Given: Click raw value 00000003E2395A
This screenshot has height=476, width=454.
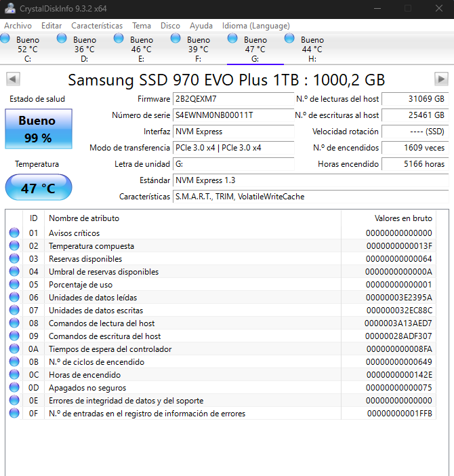Looking at the screenshot, I should 399,298.
